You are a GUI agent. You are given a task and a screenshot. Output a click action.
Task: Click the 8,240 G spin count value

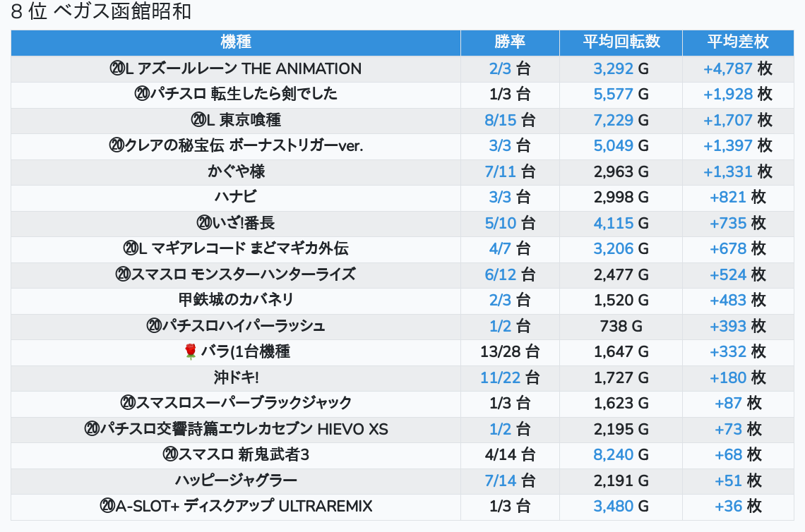coord(614,455)
